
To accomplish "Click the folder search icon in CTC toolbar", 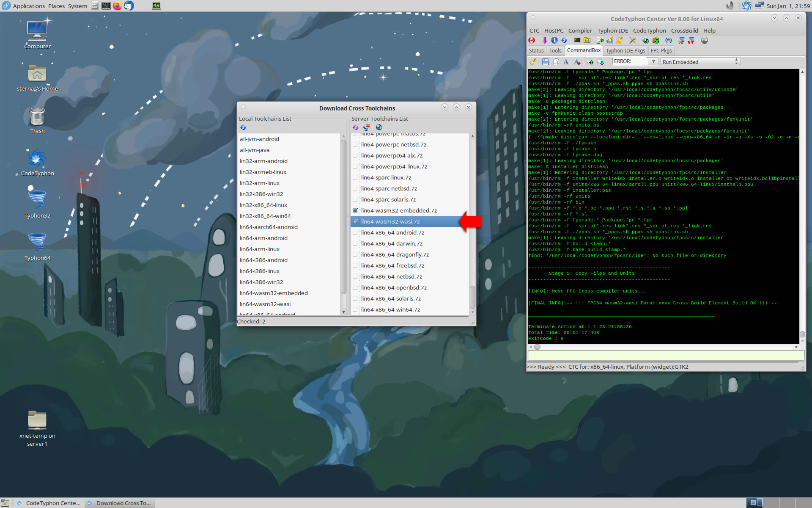I will tap(587, 41).
